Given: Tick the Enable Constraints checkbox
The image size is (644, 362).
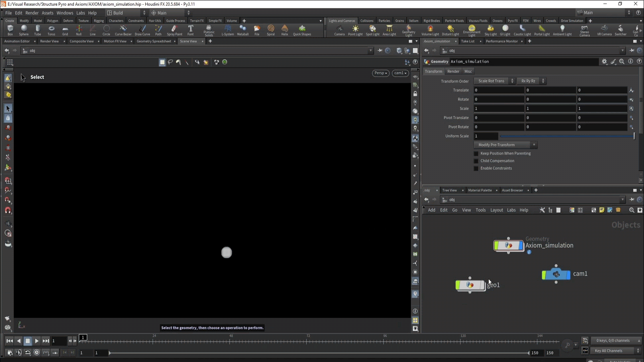Looking at the screenshot, I should coord(476,168).
